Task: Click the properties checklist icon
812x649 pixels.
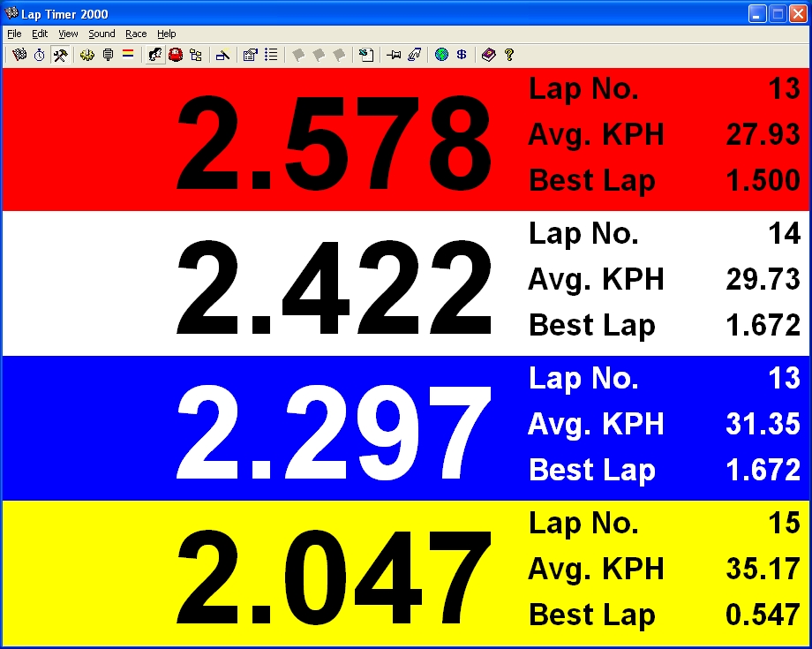Action: pos(250,55)
